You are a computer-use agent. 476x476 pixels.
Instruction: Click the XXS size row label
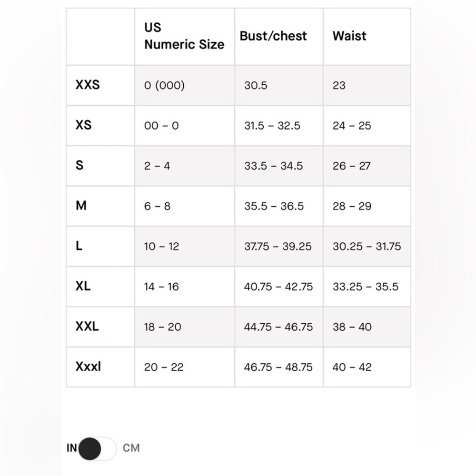pyautogui.click(x=88, y=85)
